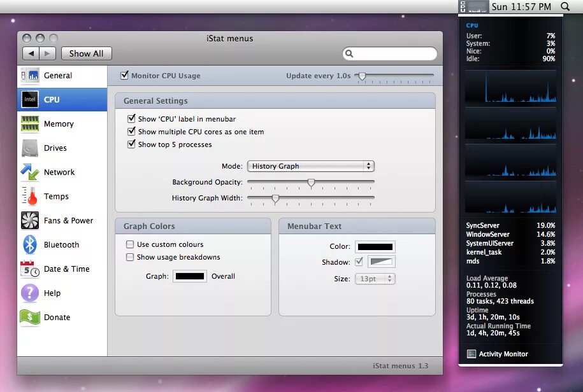583x392 pixels.
Task: Open the Shadow color swatch
Action: pyautogui.click(x=382, y=262)
